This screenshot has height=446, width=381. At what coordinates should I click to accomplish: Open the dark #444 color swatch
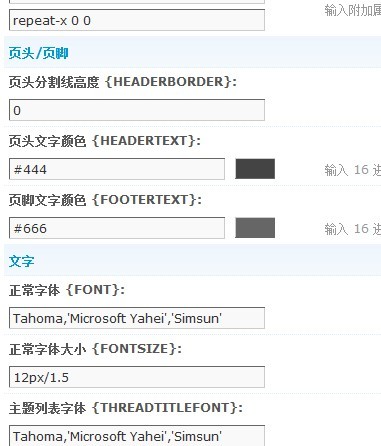pyautogui.click(x=255, y=169)
